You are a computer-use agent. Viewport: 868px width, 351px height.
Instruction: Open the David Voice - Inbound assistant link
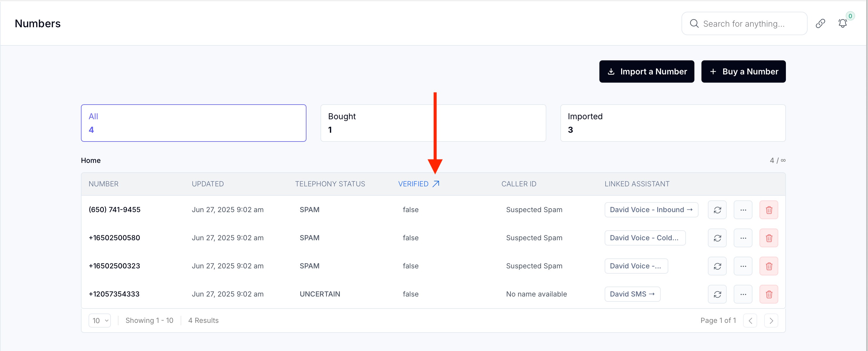pyautogui.click(x=651, y=210)
